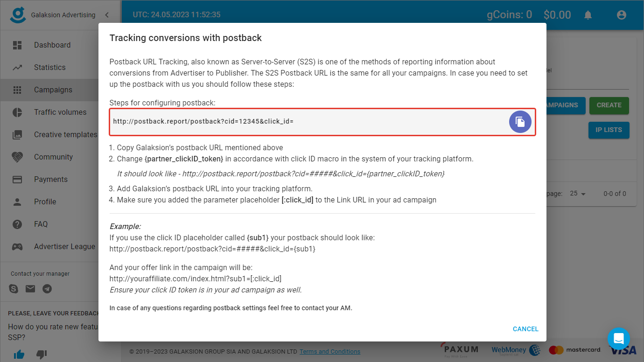Give a thumbs down rating for new features
The image size is (644, 362).
coord(41,355)
